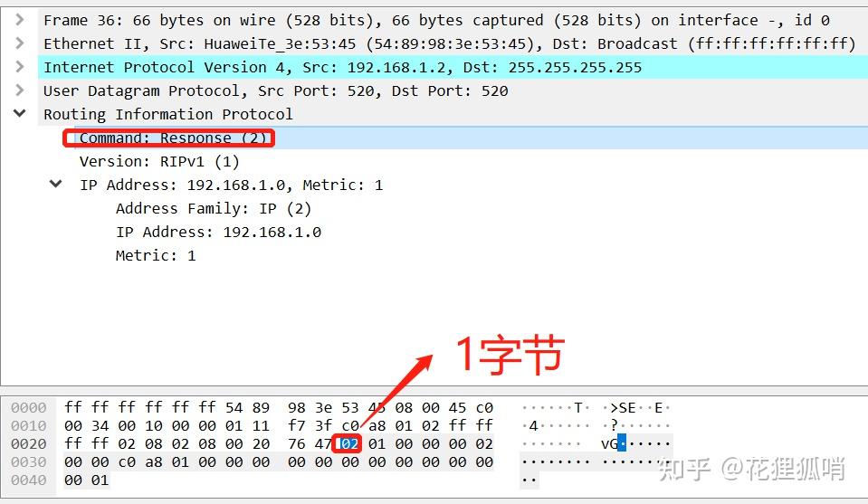Image resolution: width=868 pixels, height=504 pixels.
Task: Click hex byte 98 in row 0000
Action: click(296, 408)
